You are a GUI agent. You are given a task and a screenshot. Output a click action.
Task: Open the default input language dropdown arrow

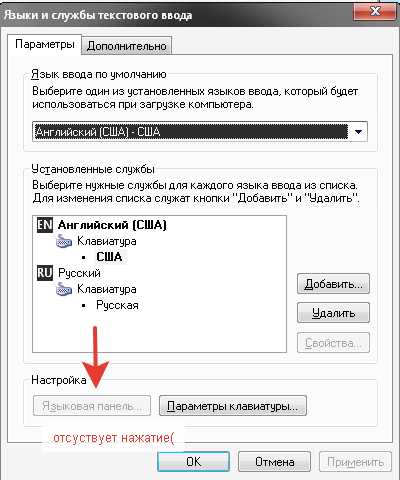coord(358,132)
